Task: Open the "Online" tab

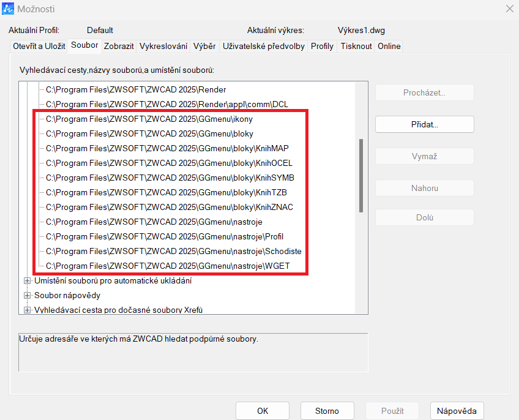Action: [x=389, y=46]
